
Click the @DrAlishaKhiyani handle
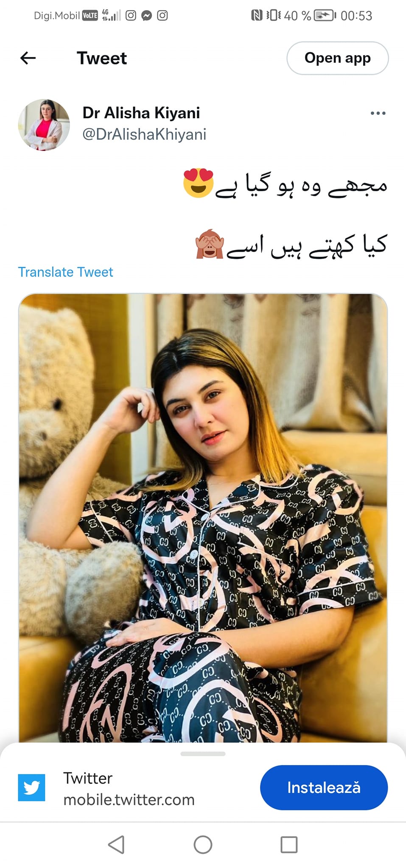(144, 134)
